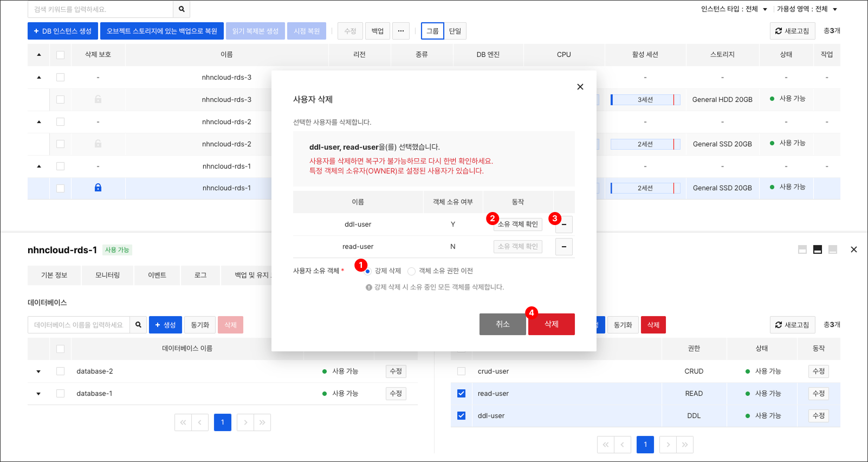This screenshot has width=868, height=462.
Task: Click 소유 객체 확인 for ddl-user
Action: [518, 224]
